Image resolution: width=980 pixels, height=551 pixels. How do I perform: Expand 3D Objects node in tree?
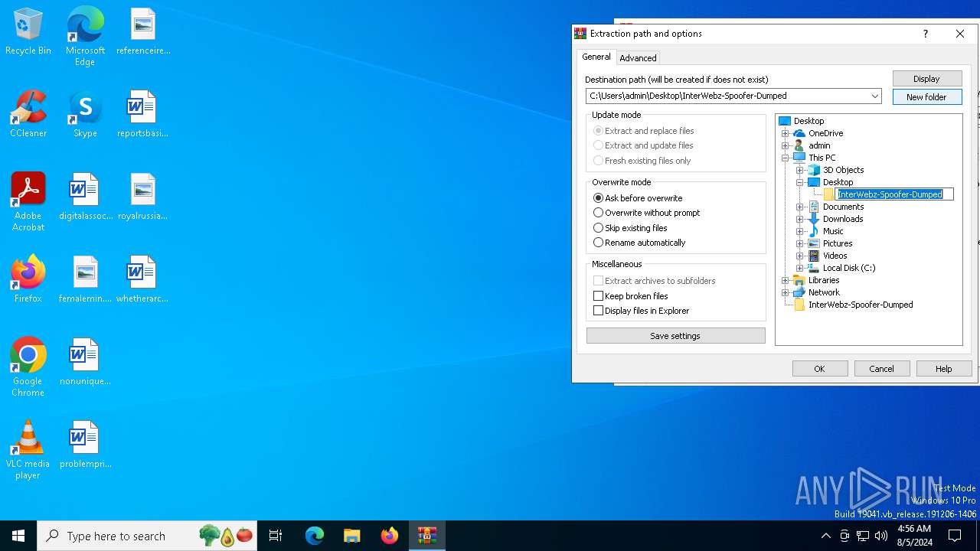point(799,170)
